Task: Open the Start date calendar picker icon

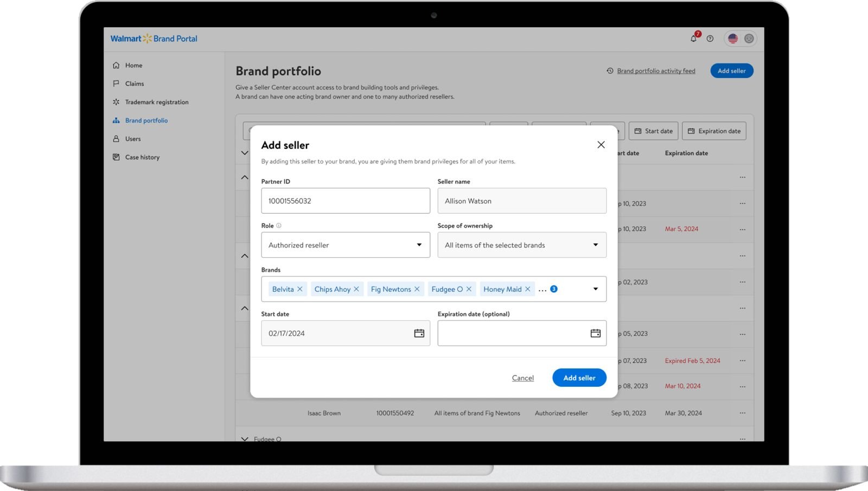Action: [419, 333]
